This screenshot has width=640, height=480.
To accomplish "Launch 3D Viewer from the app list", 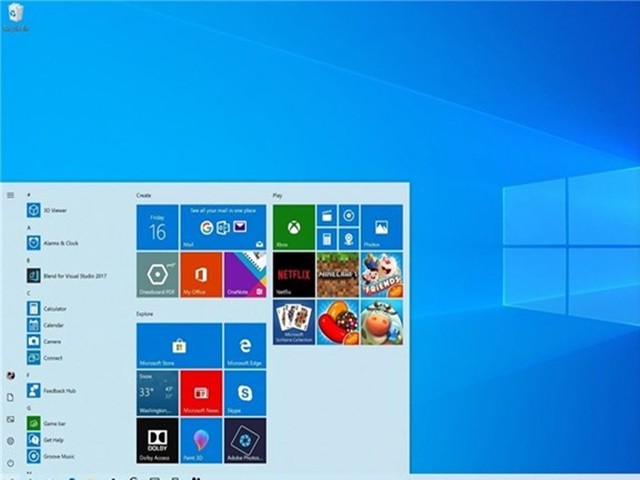I will (x=47, y=210).
